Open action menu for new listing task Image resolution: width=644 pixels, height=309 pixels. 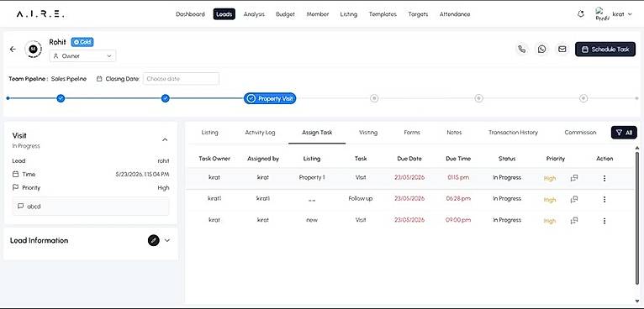[x=604, y=221]
